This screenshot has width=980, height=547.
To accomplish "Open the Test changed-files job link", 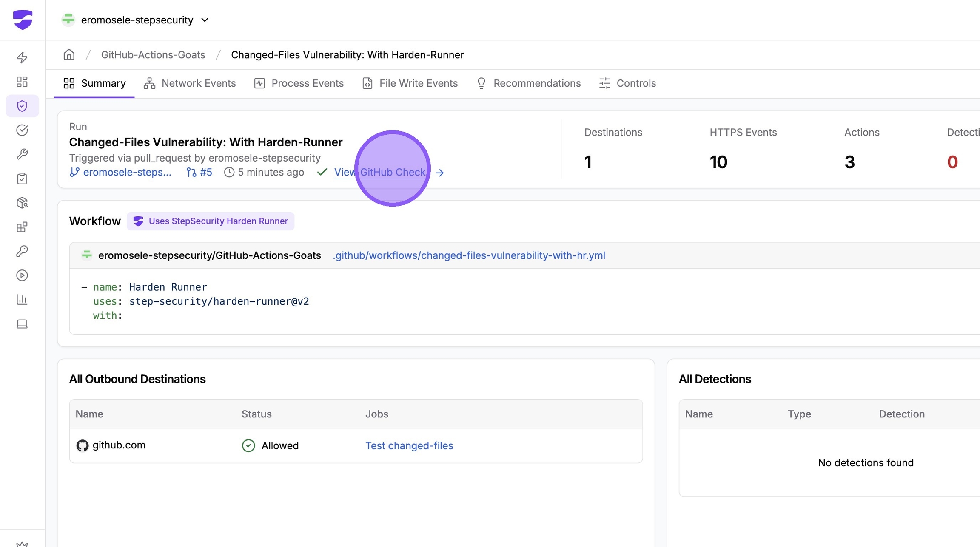I will coord(409,445).
